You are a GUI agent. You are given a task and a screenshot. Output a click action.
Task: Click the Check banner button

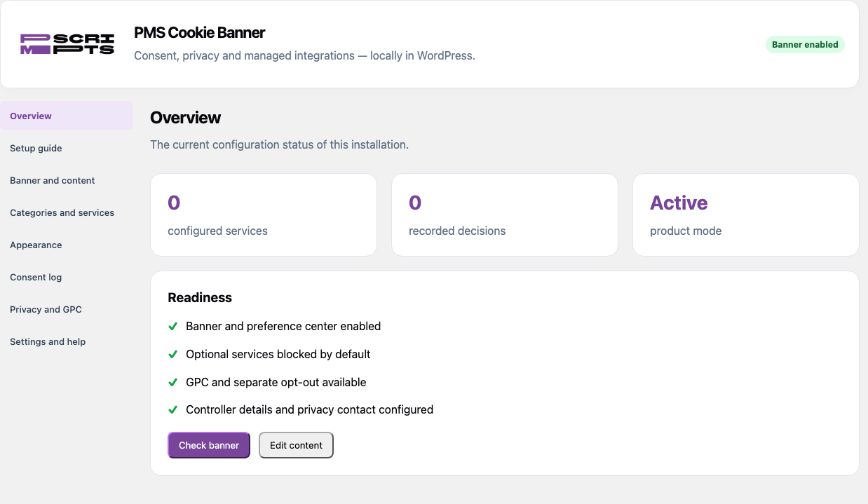click(209, 445)
